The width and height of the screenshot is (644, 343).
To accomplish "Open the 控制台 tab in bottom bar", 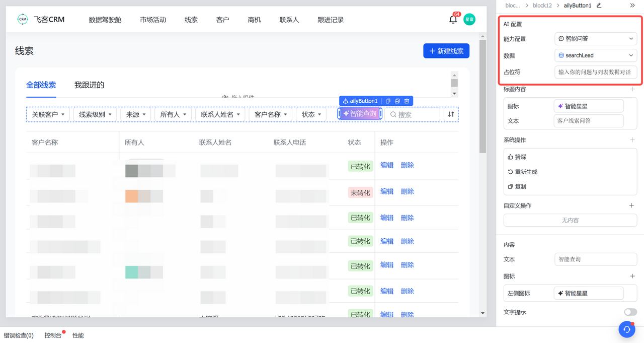I will pos(53,335).
